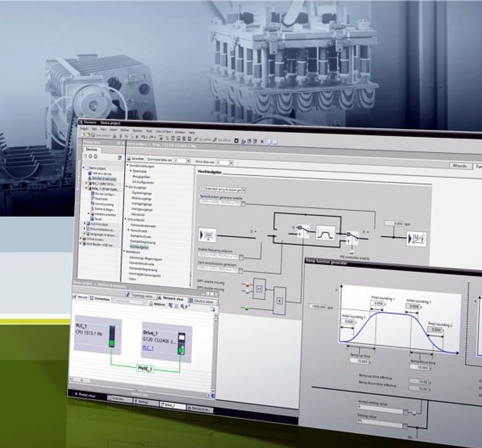The width and height of the screenshot is (482, 448).
Task: Click the dark square icon after Go offline
Action: 236,141
